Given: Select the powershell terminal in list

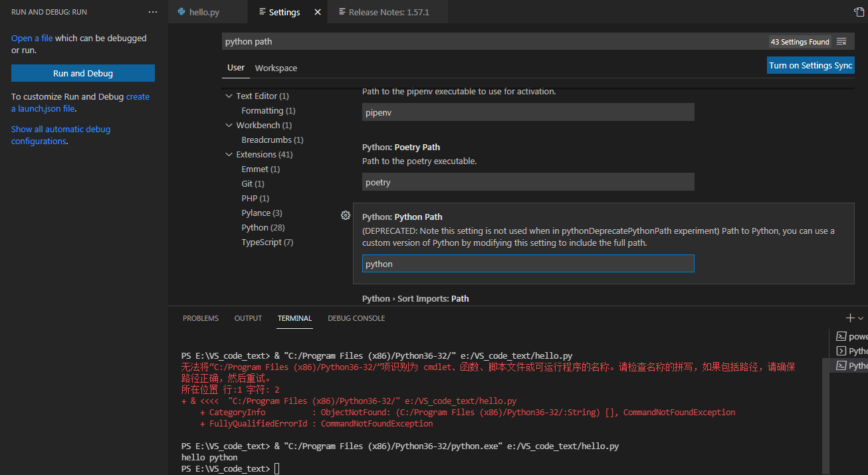Looking at the screenshot, I should [x=851, y=336].
